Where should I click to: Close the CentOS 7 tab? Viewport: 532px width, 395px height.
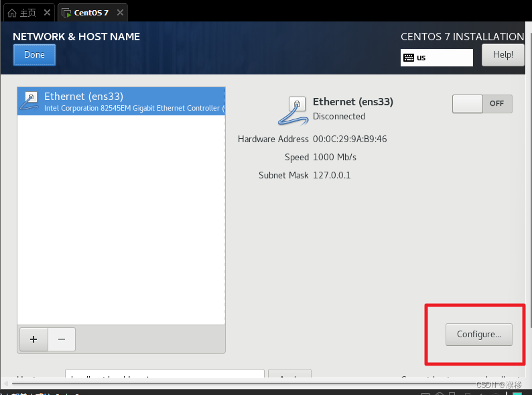(120, 13)
